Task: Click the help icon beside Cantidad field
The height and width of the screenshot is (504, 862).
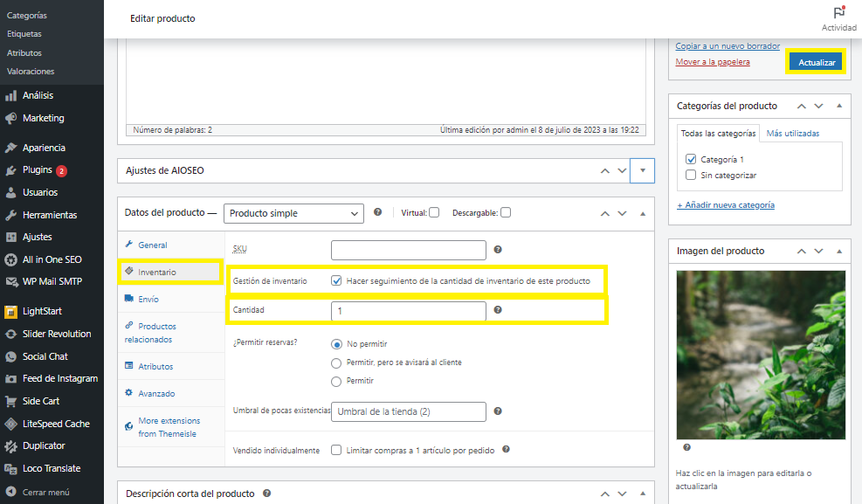Action: click(x=498, y=310)
